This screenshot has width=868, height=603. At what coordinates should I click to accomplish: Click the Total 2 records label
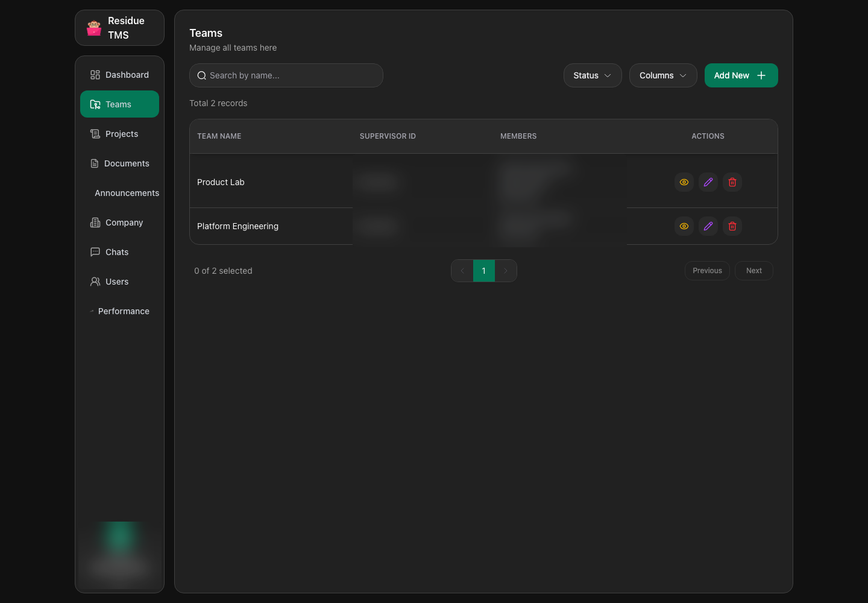218,103
